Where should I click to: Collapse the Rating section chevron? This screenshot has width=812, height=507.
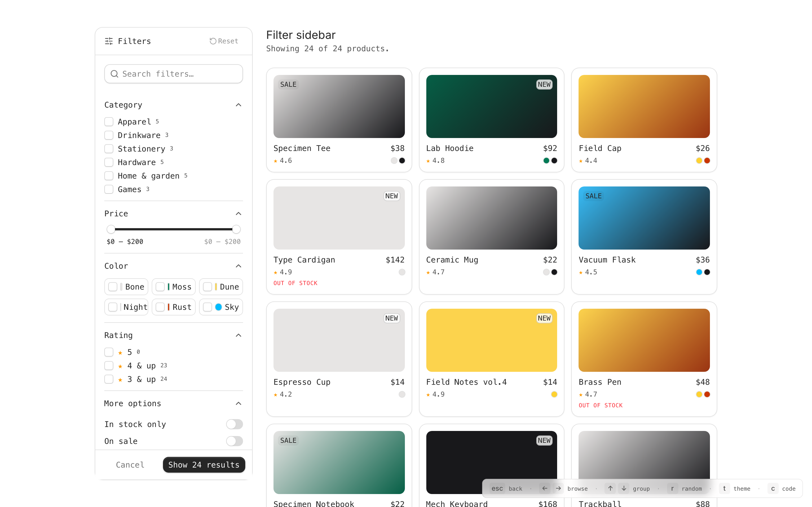239,335
